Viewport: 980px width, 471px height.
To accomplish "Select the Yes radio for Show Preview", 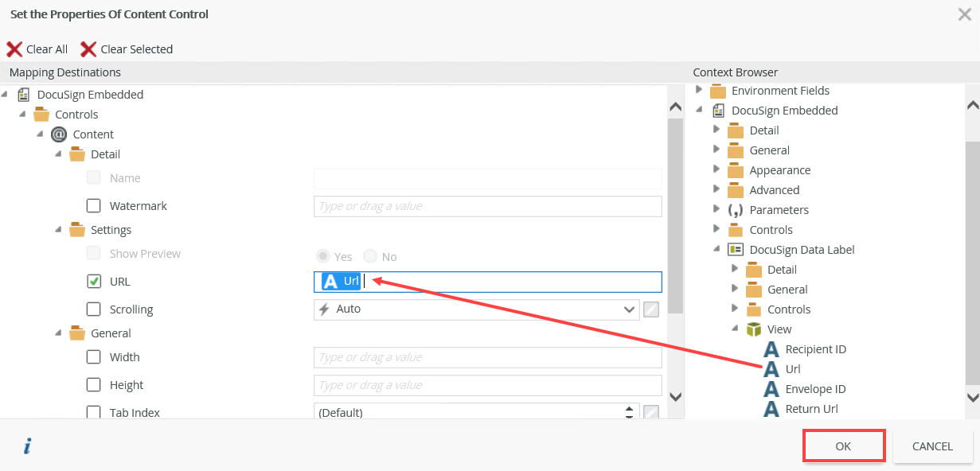I will 323,256.
